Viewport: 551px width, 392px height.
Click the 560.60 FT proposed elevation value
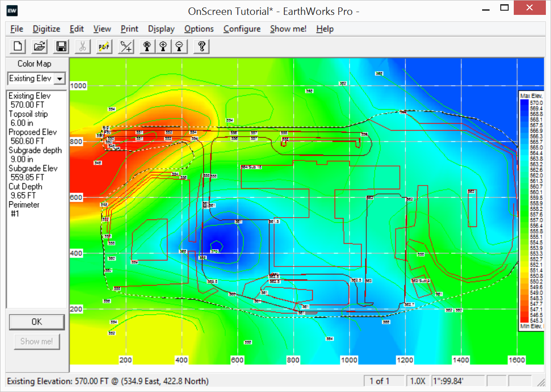27,141
